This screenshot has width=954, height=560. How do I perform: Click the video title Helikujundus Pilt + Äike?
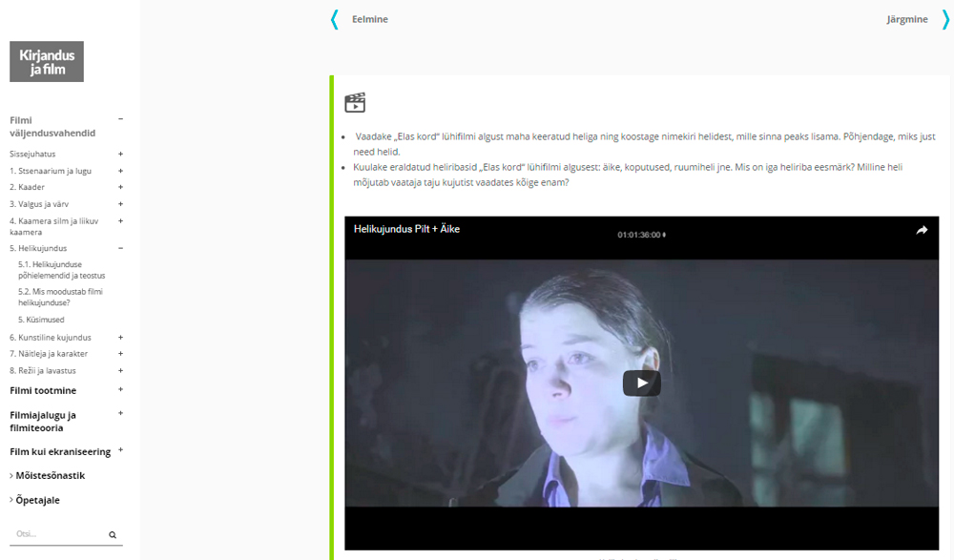click(x=406, y=229)
